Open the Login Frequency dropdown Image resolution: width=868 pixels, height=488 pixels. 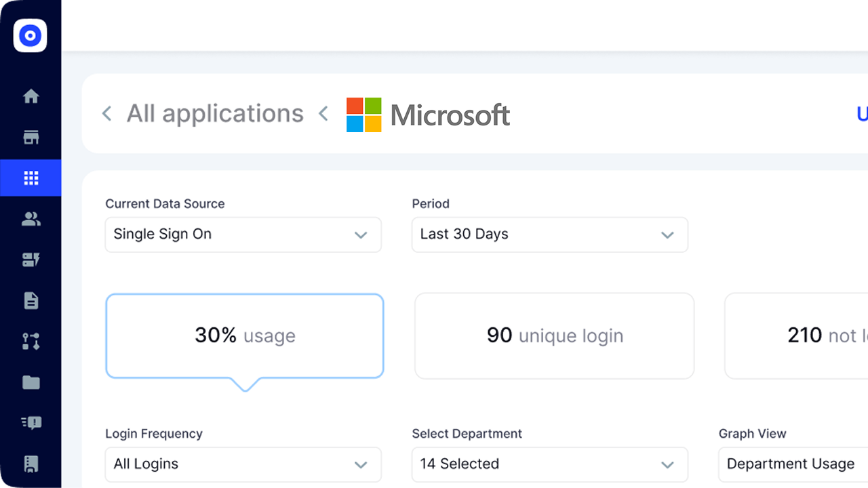click(x=243, y=465)
